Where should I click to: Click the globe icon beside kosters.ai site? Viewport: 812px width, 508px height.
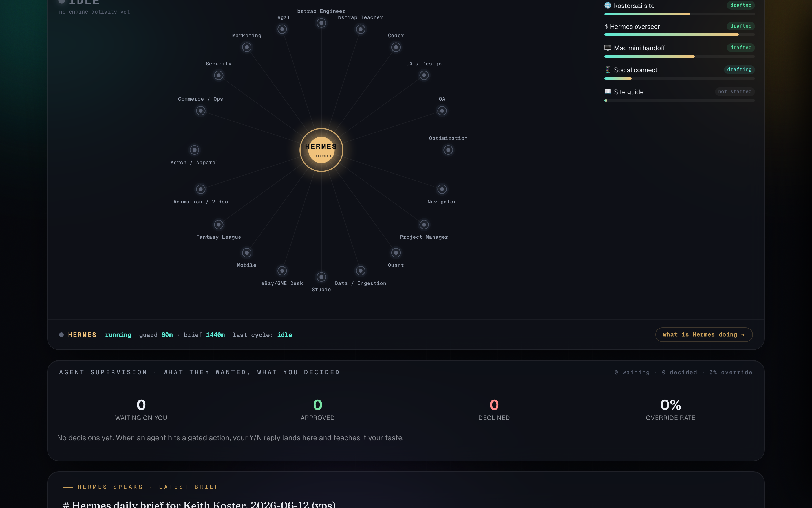[608, 5]
